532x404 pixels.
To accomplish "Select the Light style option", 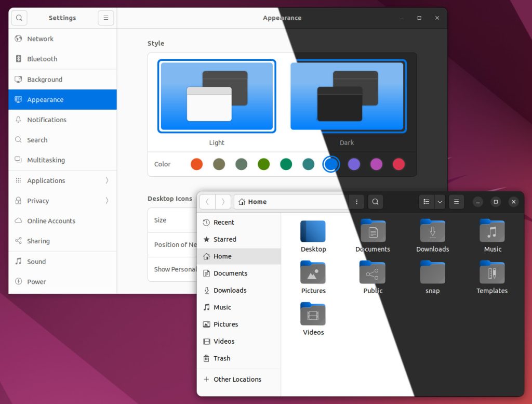I will (x=217, y=96).
